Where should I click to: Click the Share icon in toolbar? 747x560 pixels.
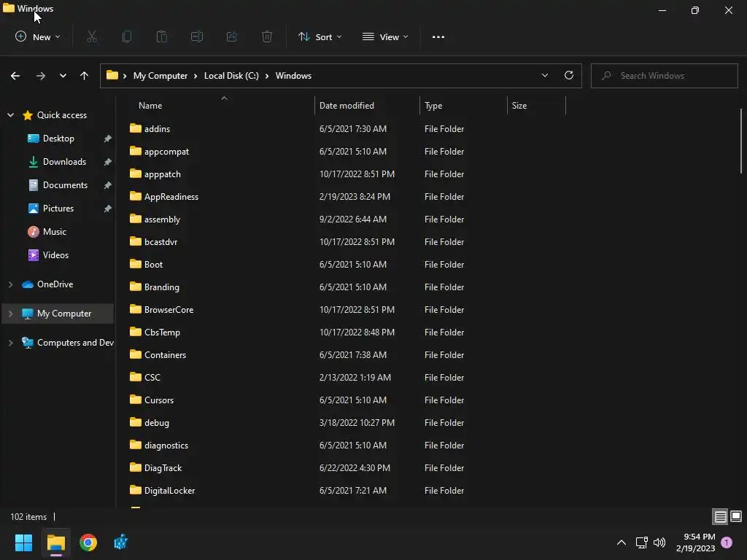point(232,36)
